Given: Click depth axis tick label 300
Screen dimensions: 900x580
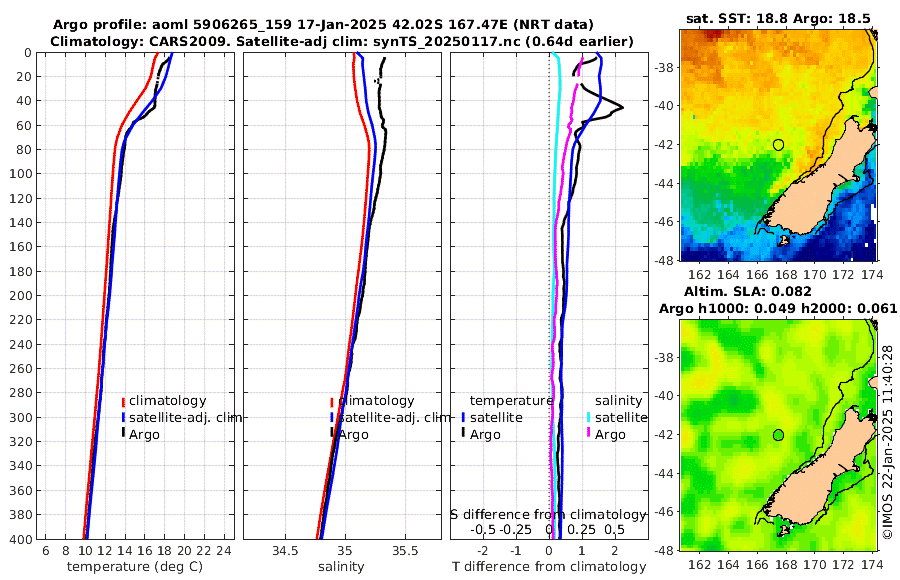Looking at the screenshot, I should point(21,417).
